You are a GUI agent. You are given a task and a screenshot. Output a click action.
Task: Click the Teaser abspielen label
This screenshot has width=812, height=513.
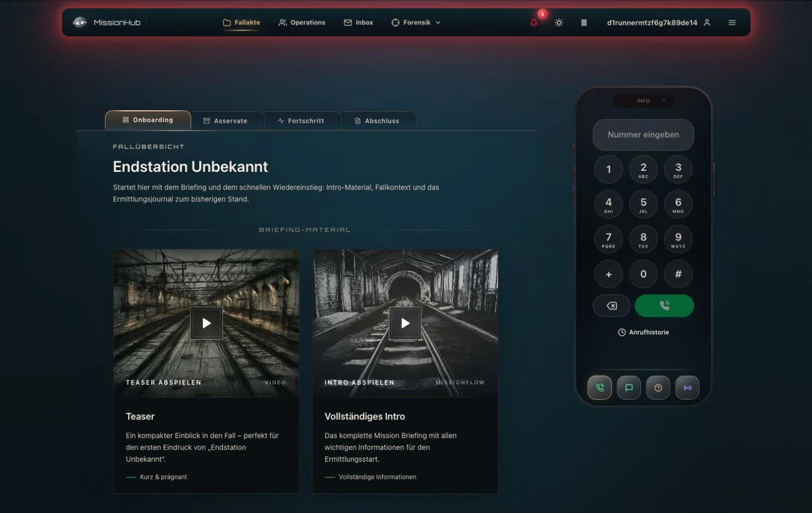click(x=164, y=383)
